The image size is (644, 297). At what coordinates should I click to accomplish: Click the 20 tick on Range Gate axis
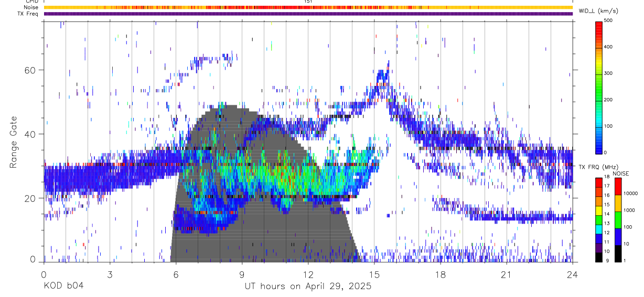click(x=30, y=198)
